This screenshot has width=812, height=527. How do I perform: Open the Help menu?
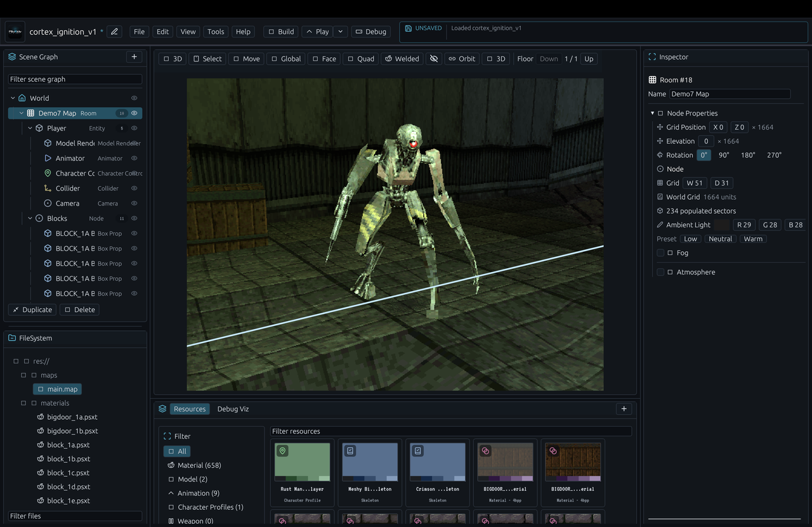(243, 31)
